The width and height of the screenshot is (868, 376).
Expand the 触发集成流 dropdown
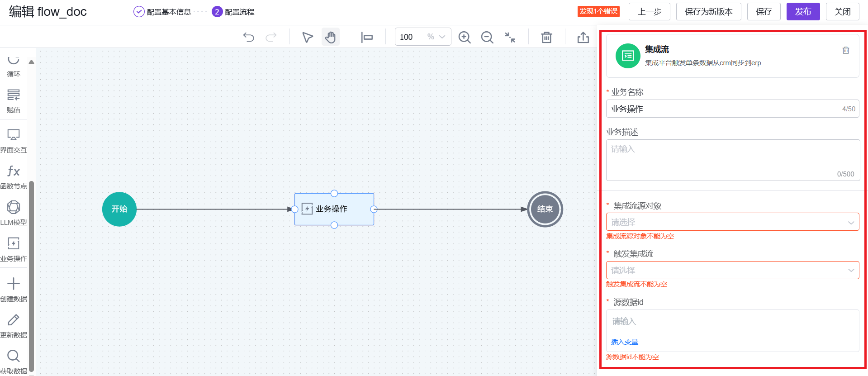point(732,271)
